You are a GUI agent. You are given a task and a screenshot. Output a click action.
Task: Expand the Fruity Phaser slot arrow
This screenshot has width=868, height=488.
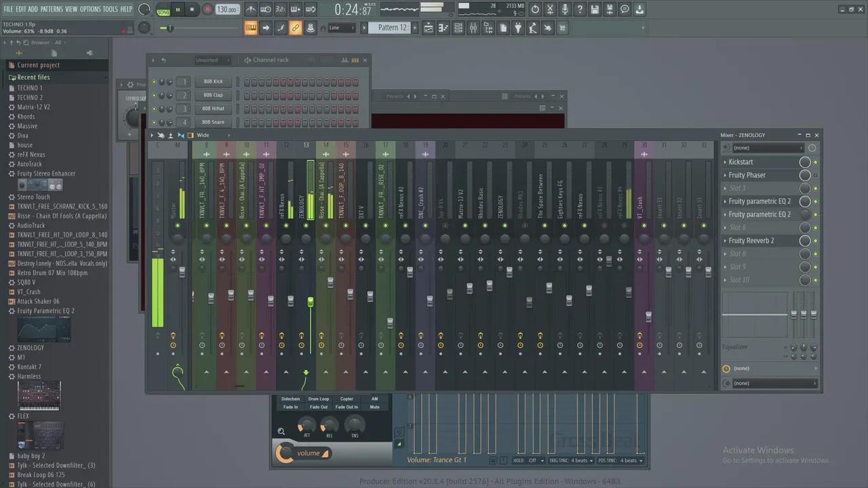725,175
